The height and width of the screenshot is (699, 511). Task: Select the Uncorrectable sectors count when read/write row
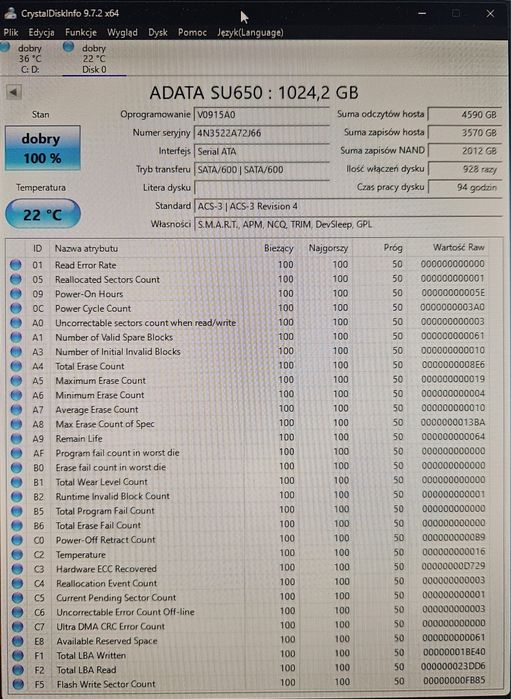coord(247,322)
